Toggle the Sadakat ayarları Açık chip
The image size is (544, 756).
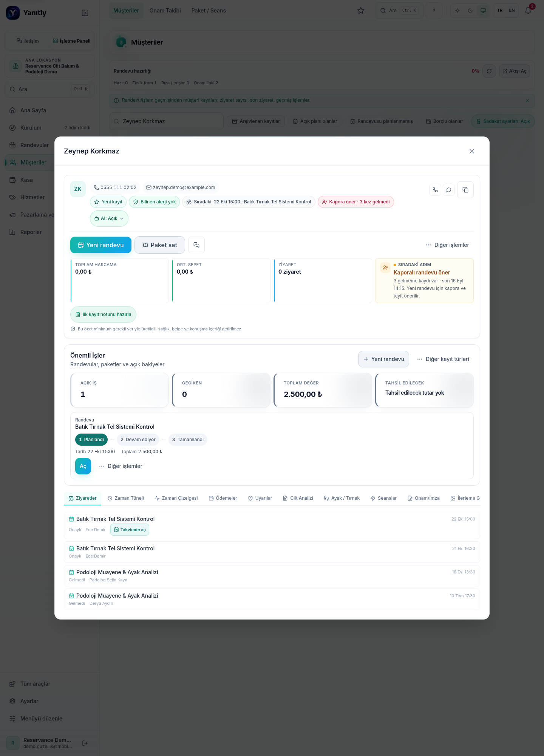(x=503, y=121)
